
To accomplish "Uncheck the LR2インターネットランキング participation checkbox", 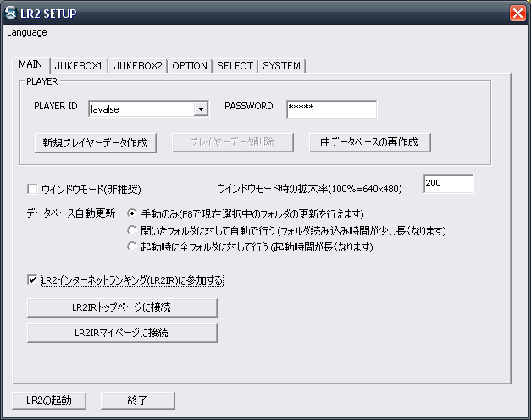I will [33, 279].
